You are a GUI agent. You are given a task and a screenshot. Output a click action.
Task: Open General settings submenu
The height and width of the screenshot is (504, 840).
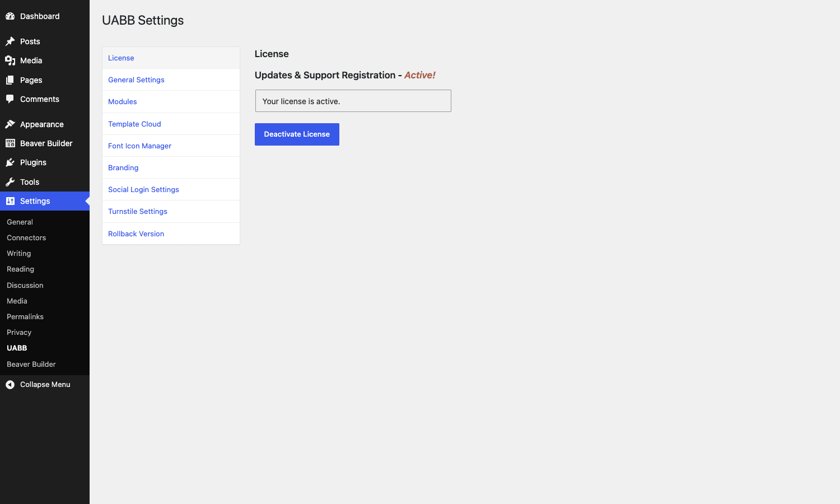click(20, 222)
